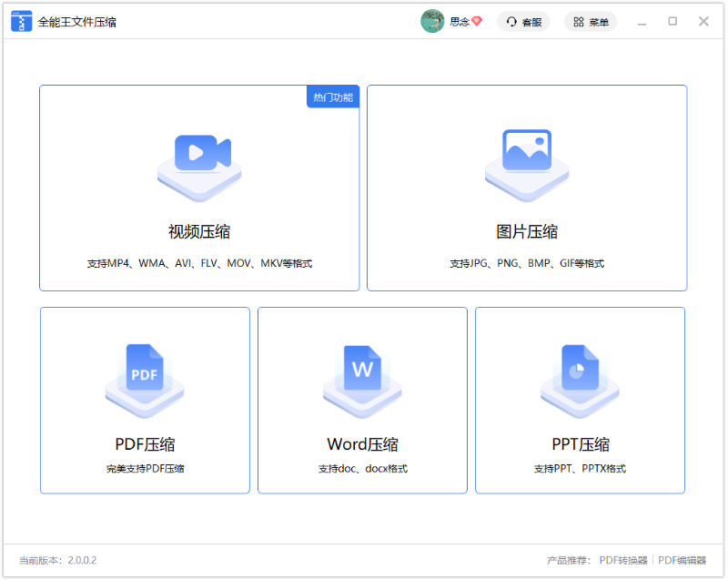
Task: Open PDF转换器 recommended product link
Action: tap(623, 560)
